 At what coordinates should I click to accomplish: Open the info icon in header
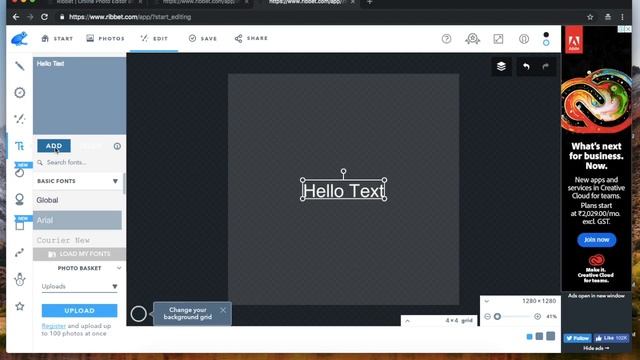click(x=524, y=39)
